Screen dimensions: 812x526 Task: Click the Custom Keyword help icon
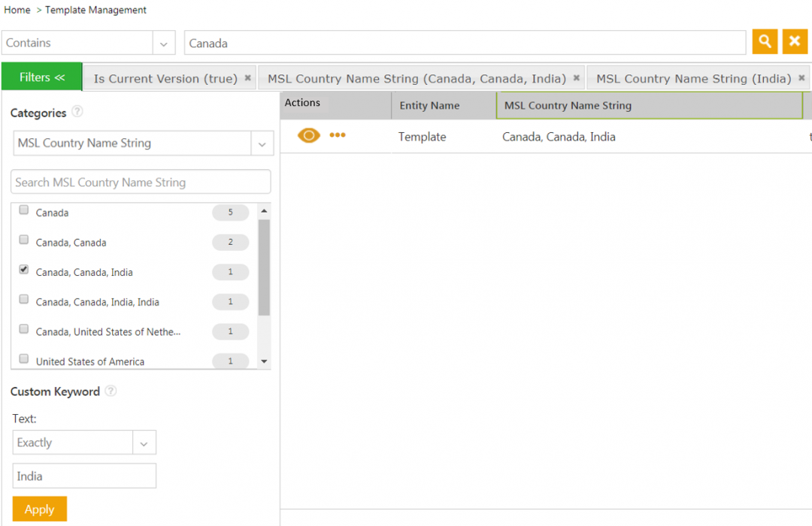[x=111, y=391]
